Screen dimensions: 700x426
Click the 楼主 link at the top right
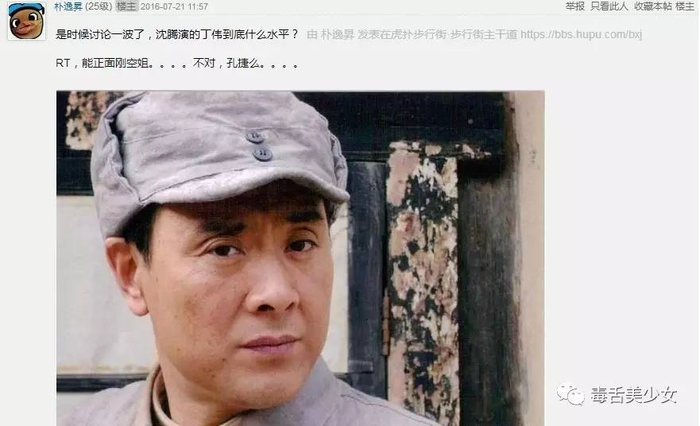click(x=685, y=6)
